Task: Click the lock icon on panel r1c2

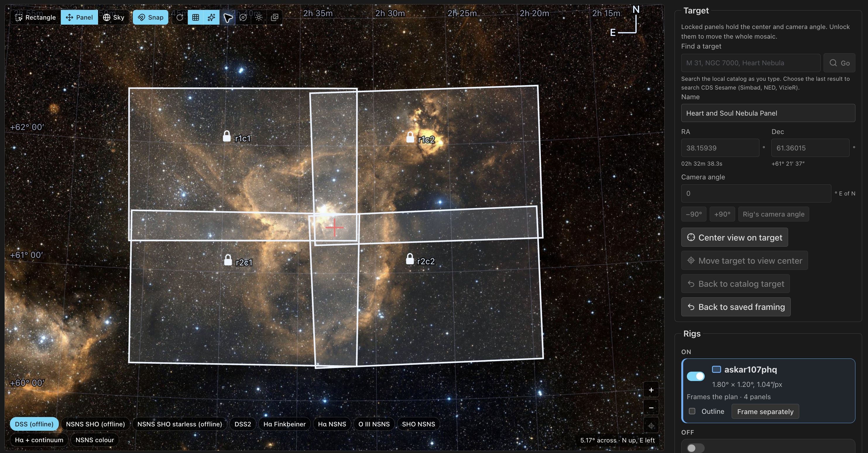Action: (x=410, y=137)
